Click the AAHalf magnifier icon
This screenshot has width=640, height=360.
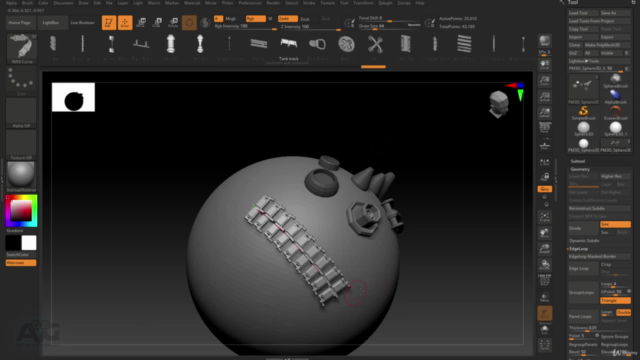tap(544, 113)
